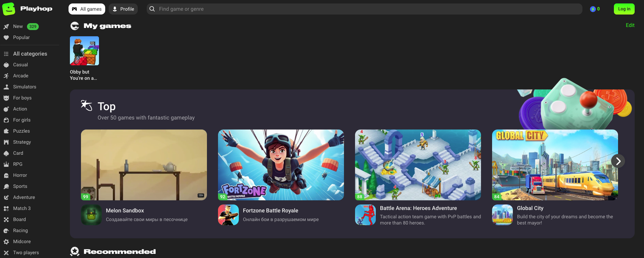Show next Top games with arrow

coord(618,161)
